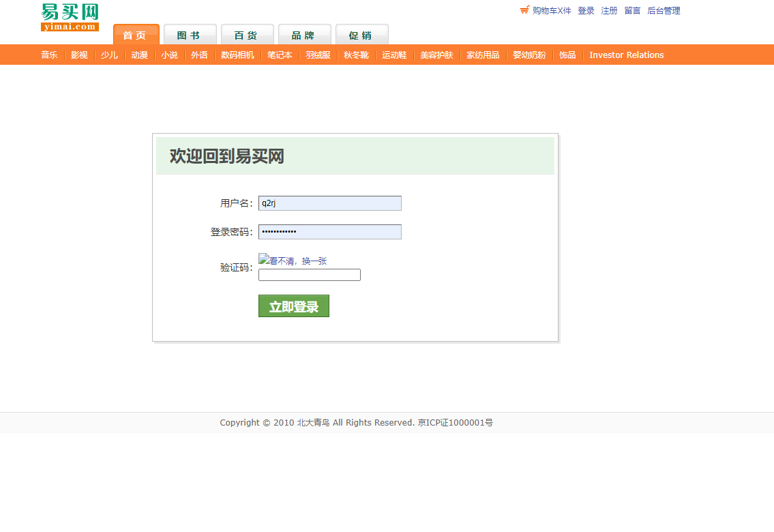Select 美容护肤 category

point(436,55)
